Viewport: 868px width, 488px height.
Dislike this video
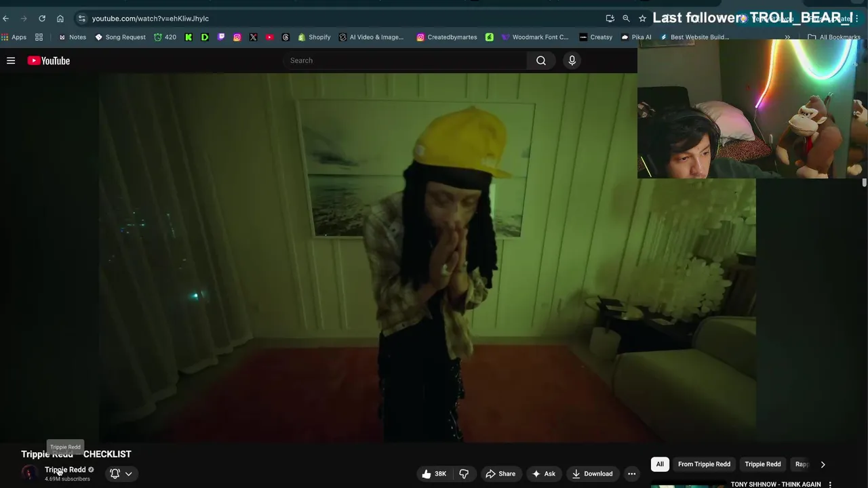464,474
